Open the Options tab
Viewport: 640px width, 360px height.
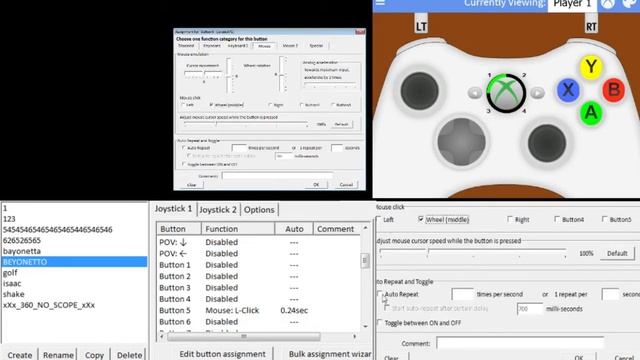(259, 210)
